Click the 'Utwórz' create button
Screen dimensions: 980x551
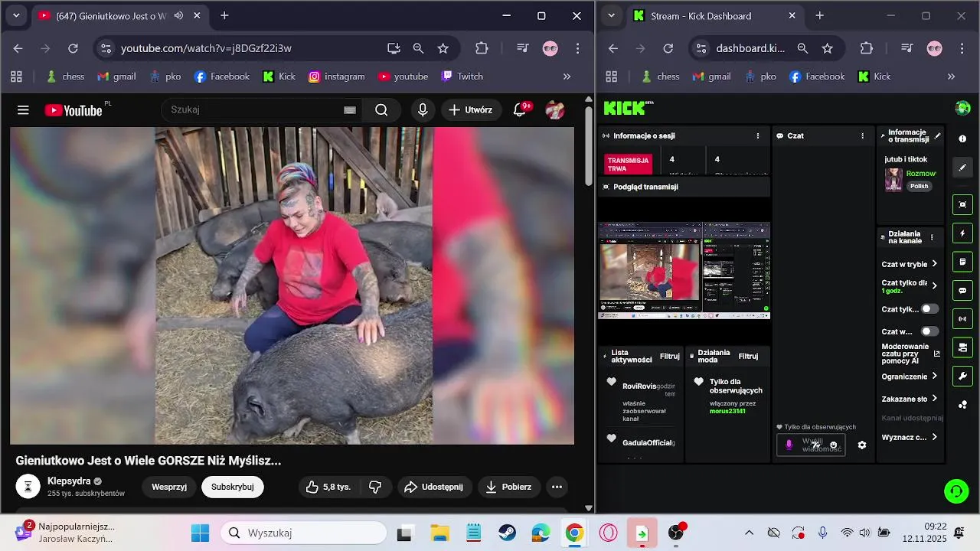click(471, 110)
